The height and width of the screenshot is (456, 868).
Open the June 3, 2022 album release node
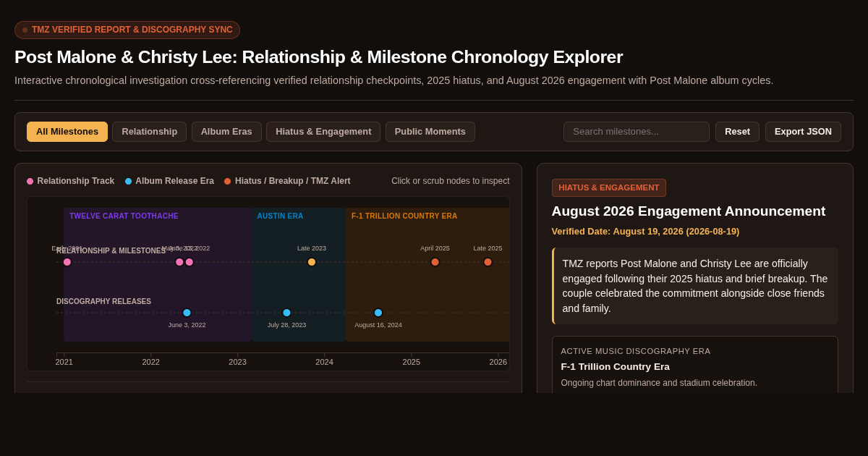[x=187, y=313]
